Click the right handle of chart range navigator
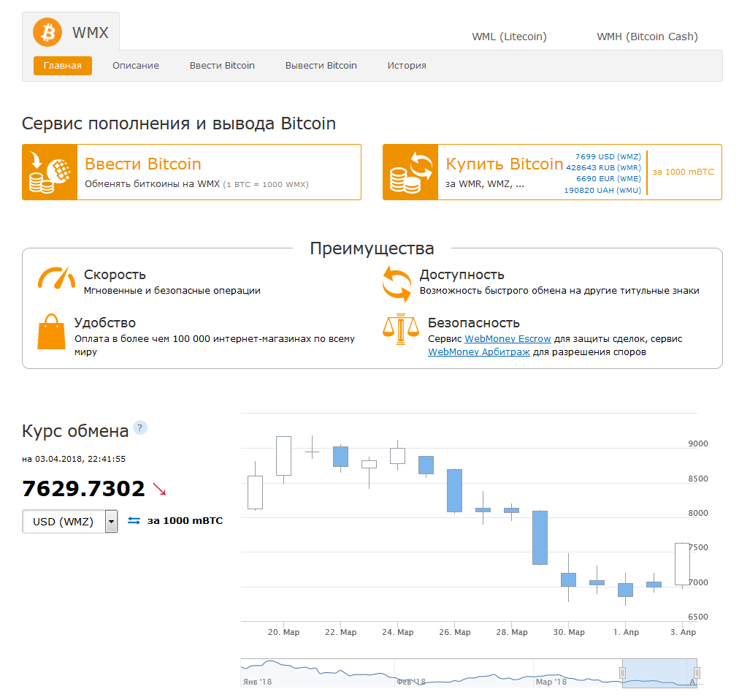 tap(697, 673)
